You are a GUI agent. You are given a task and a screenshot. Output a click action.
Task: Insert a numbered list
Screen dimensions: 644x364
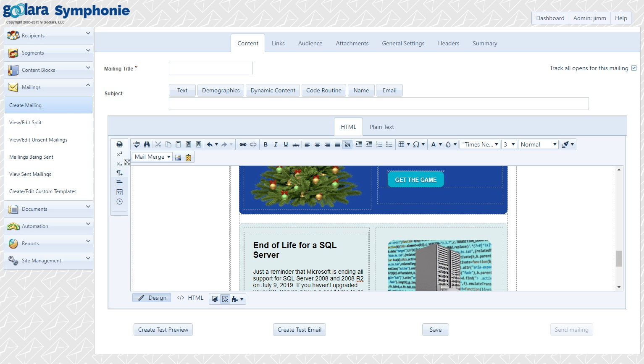(x=379, y=144)
